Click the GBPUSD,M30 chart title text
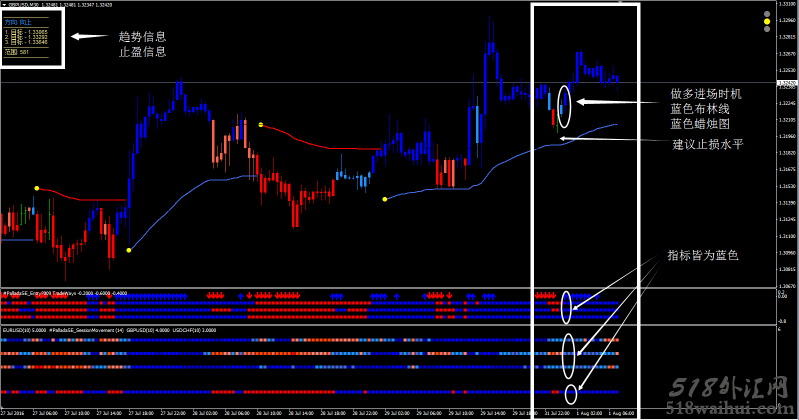Viewport: 799px width, 420px height. [23, 5]
